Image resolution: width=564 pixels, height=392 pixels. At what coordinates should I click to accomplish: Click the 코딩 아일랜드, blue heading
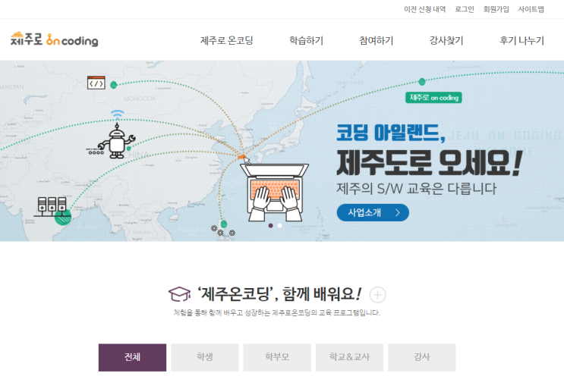(391, 132)
